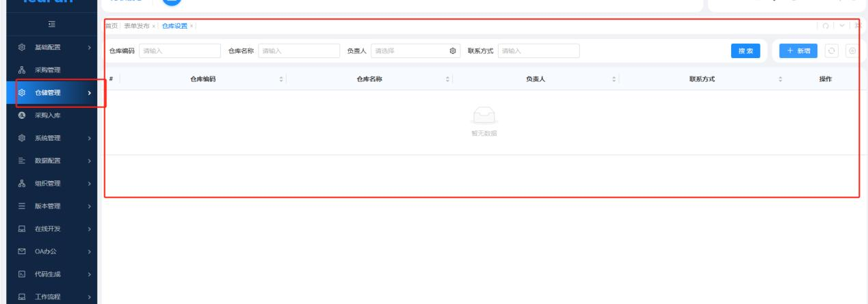The image size is (868, 304).
Task: Focus the 仓库名称 search input
Action: click(300, 51)
